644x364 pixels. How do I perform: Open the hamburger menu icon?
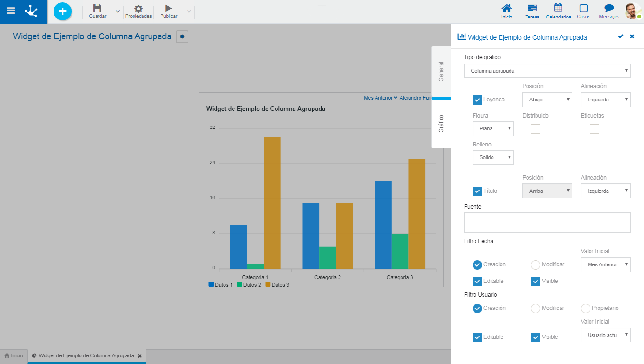(x=10, y=10)
